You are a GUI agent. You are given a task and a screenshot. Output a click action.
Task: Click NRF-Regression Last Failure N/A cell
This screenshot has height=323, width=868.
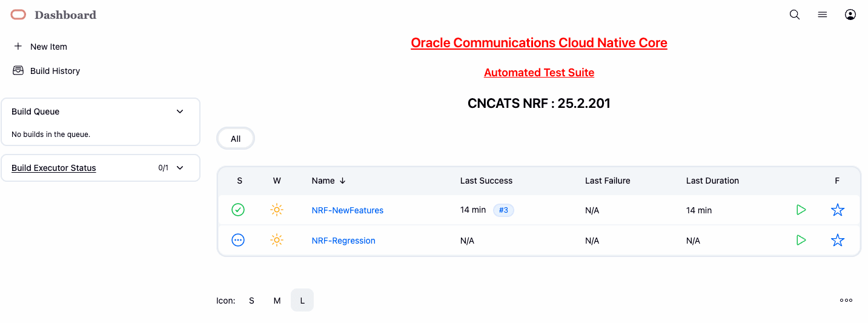pyautogui.click(x=592, y=241)
